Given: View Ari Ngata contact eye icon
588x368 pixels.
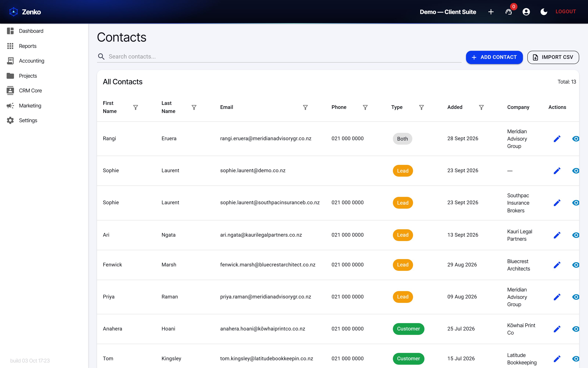Looking at the screenshot, I should coord(576,235).
